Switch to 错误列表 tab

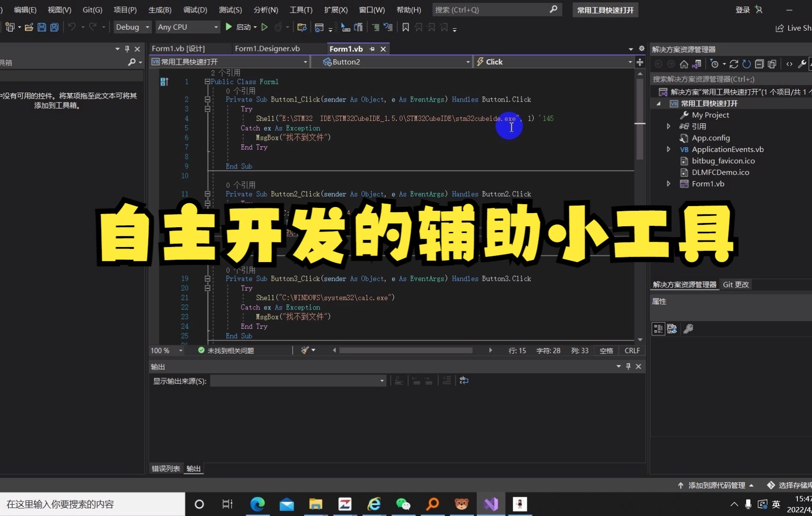pos(166,468)
